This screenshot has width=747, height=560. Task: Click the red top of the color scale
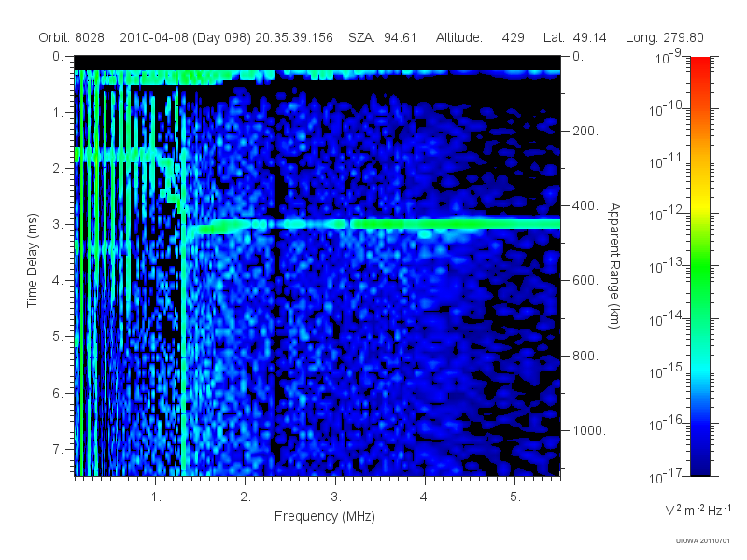click(699, 64)
